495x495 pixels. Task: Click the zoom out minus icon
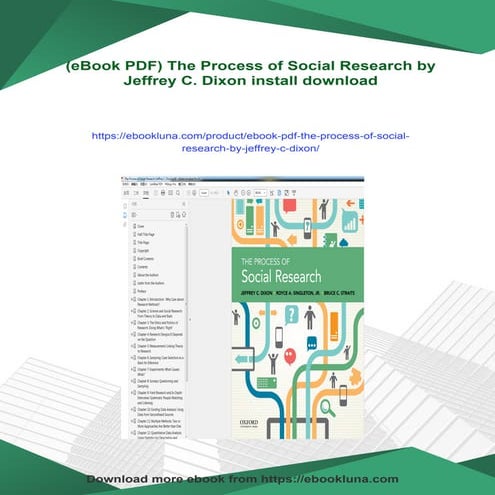click(243, 193)
